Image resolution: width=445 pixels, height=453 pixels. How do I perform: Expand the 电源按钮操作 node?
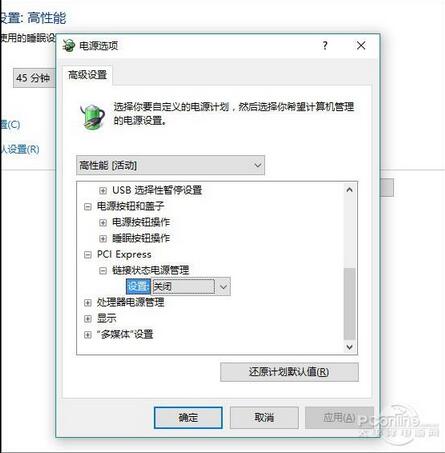[103, 223]
